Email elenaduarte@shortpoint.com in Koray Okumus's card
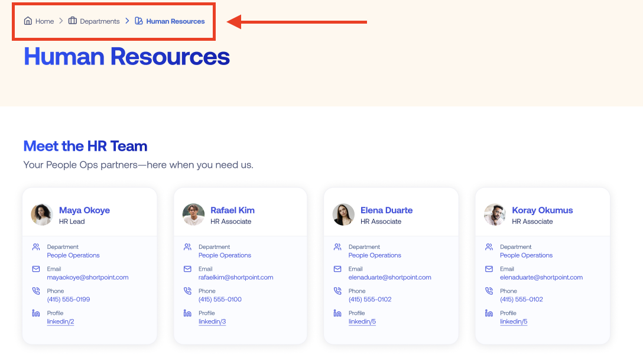This screenshot has height=364, width=643. tap(541, 278)
